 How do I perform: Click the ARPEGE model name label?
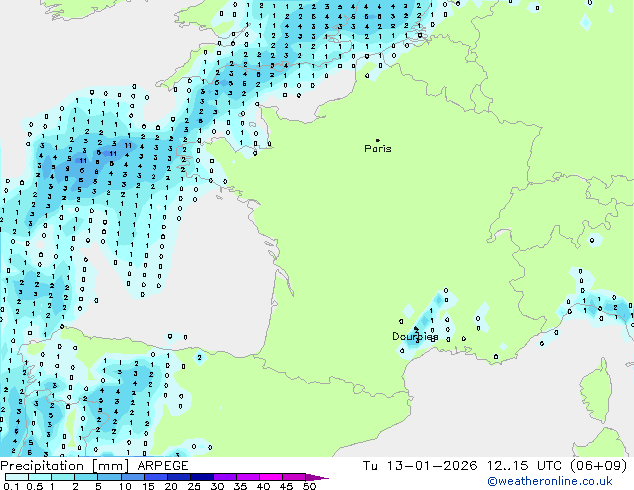click(163, 466)
